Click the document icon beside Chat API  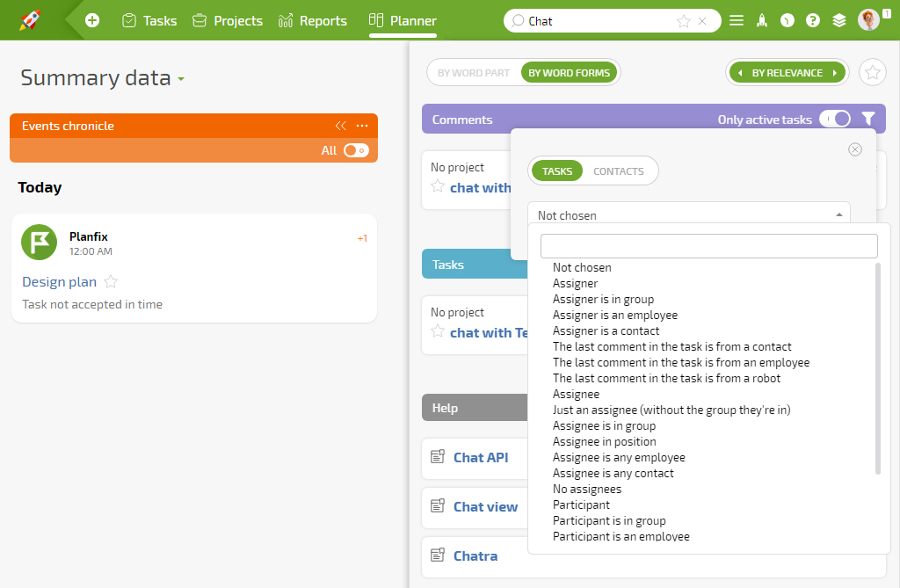tap(438, 456)
